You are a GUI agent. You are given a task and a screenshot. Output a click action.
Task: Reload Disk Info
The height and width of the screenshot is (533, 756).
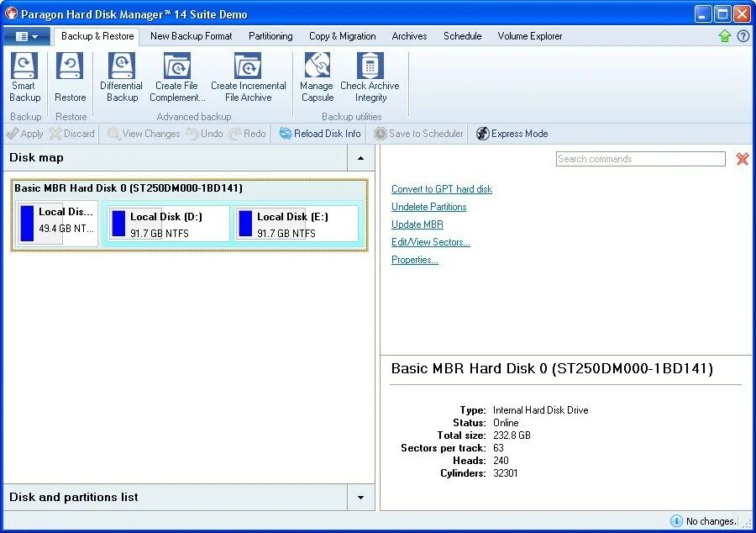point(320,134)
